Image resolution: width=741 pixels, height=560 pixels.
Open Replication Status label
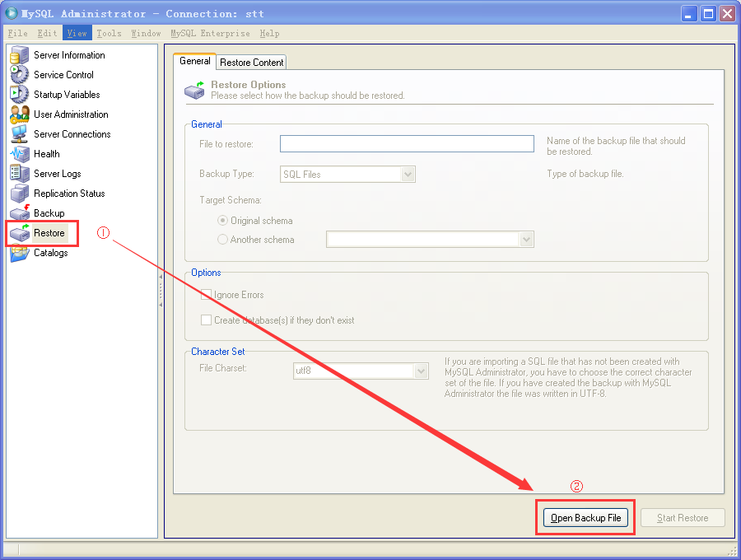point(69,194)
